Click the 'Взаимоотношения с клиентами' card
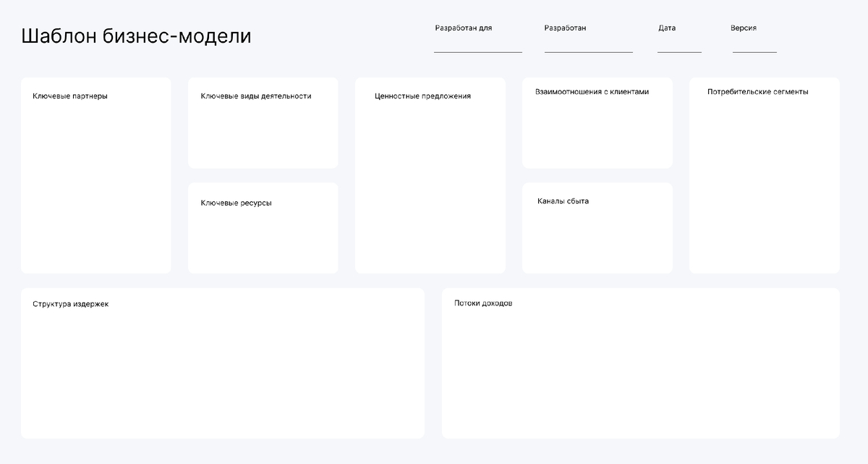This screenshot has height=464, width=868. click(597, 123)
